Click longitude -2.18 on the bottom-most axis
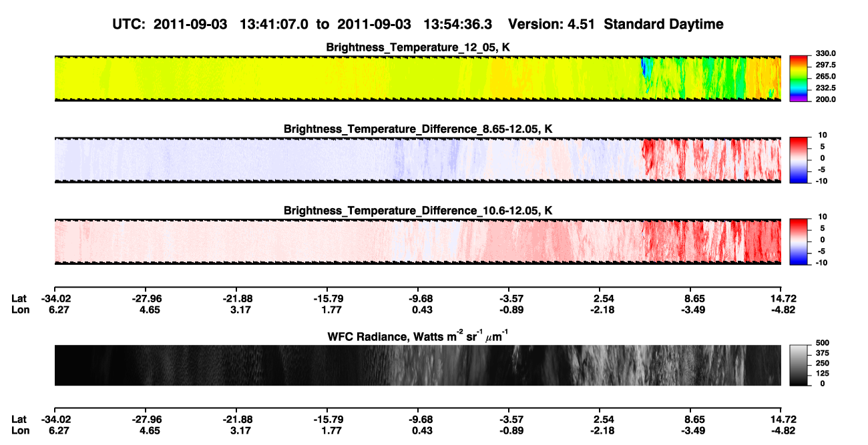This screenshot has height=445, width=868. coord(603,430)
